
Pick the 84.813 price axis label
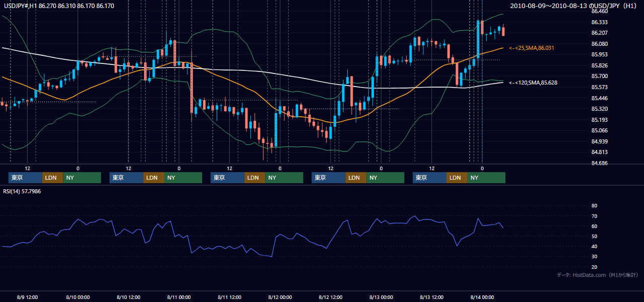coord(599,152)
